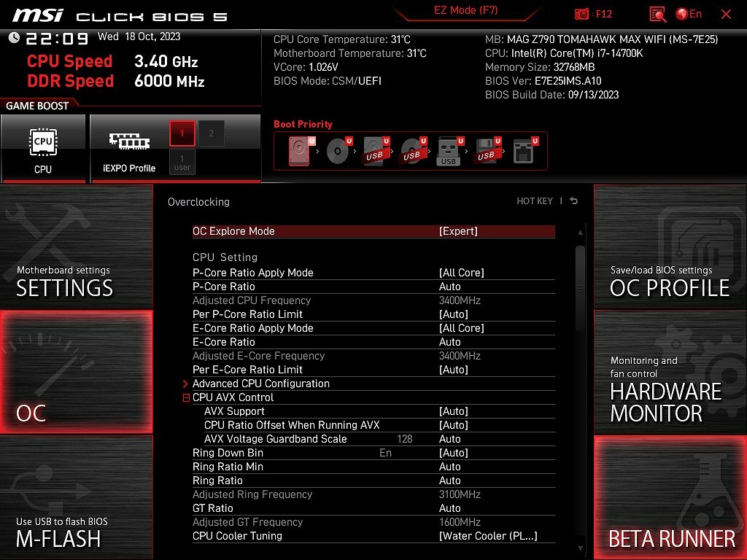Toggle the CPU Game Boost button
Screen dimensions: 747x560
[43, 148]
